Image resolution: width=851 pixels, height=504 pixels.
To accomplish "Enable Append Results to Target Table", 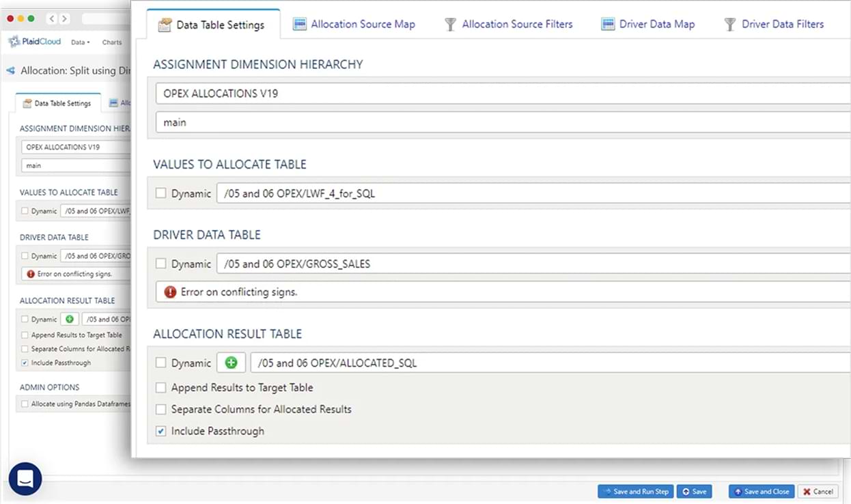I will (x=161, y=387).
